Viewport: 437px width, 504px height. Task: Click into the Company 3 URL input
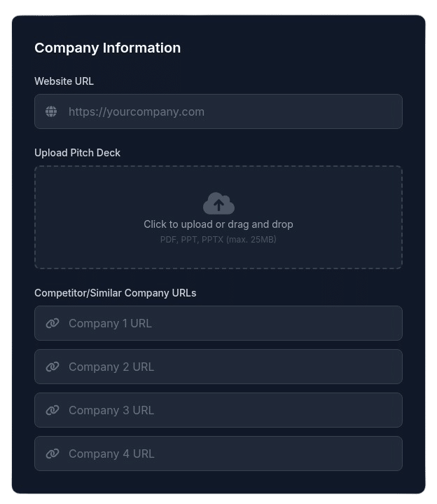(231, 410)
